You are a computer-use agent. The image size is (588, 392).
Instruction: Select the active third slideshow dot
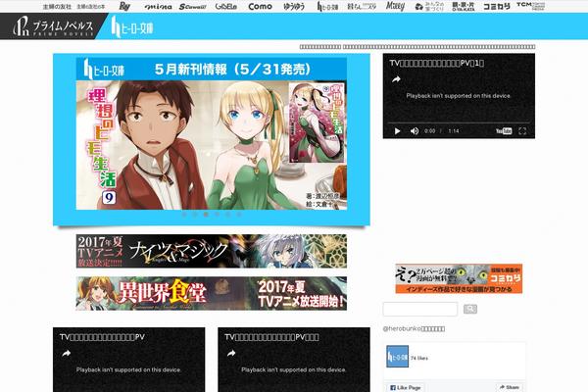[206, 215]
